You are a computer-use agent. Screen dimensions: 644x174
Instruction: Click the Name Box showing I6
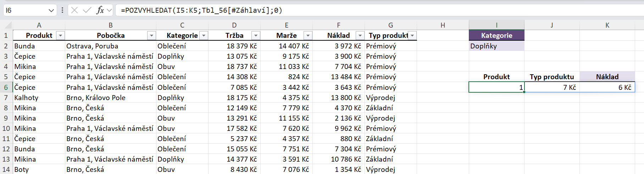coord(25,10)
